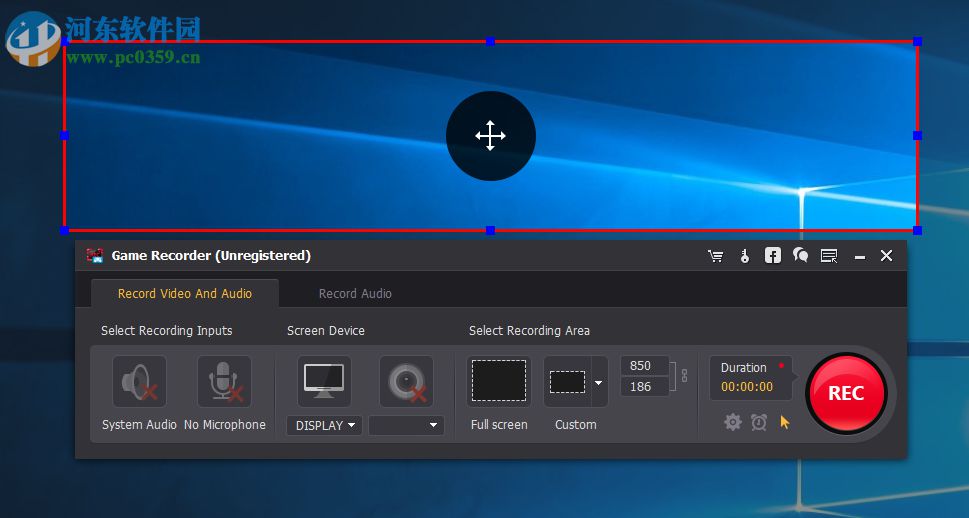Click the Select Recording Inputs heading
Viewport: 969px width, 518px height.
click(x=167, y=331)
